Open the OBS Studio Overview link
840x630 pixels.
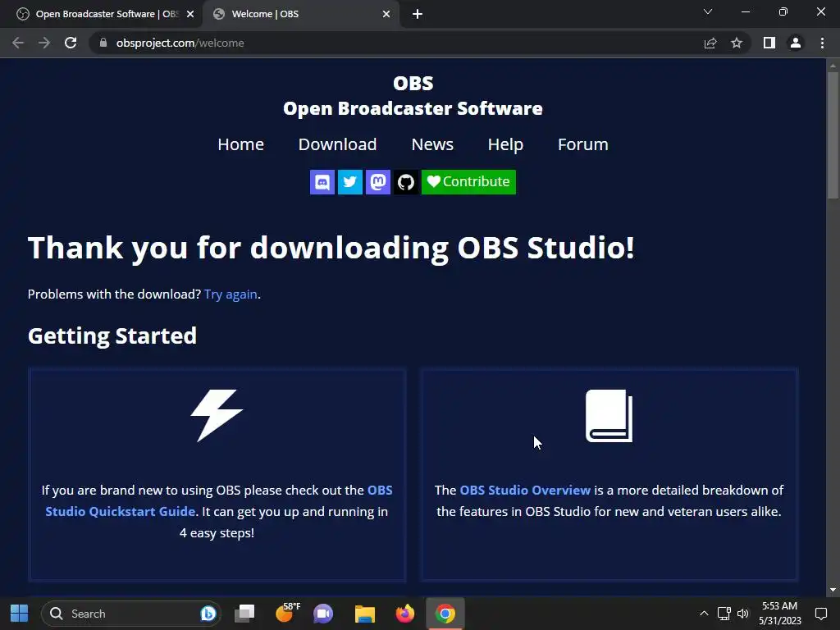[525, 491]
